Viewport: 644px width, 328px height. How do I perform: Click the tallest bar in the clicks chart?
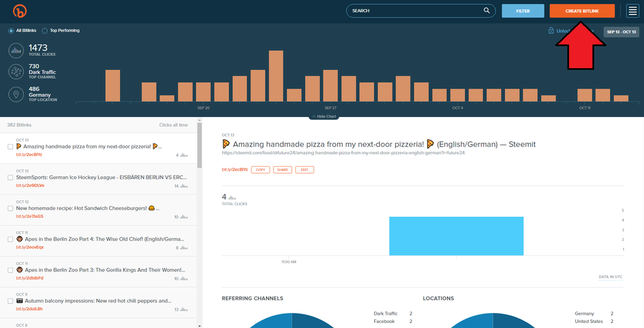276,76
